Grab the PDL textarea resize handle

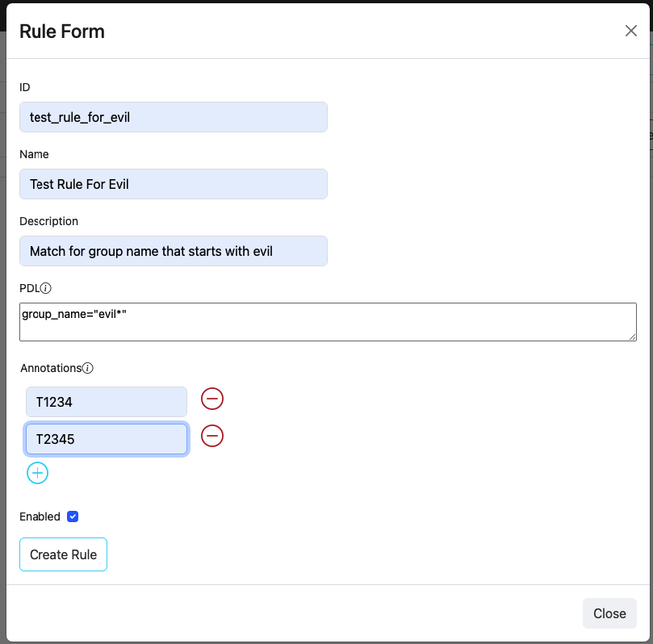632,336
